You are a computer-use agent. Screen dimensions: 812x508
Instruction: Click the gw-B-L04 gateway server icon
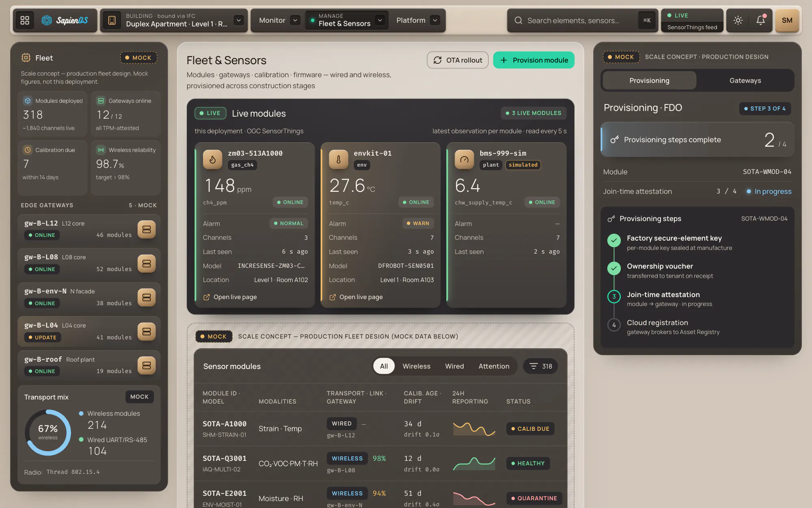click(x=147, y=332)
